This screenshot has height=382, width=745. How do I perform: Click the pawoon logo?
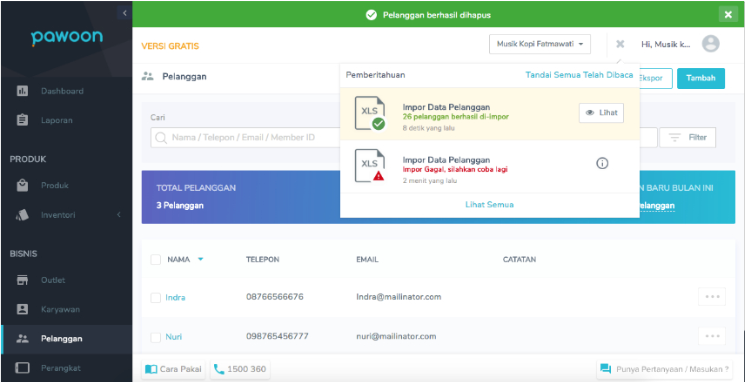click(x=67, y=38)
